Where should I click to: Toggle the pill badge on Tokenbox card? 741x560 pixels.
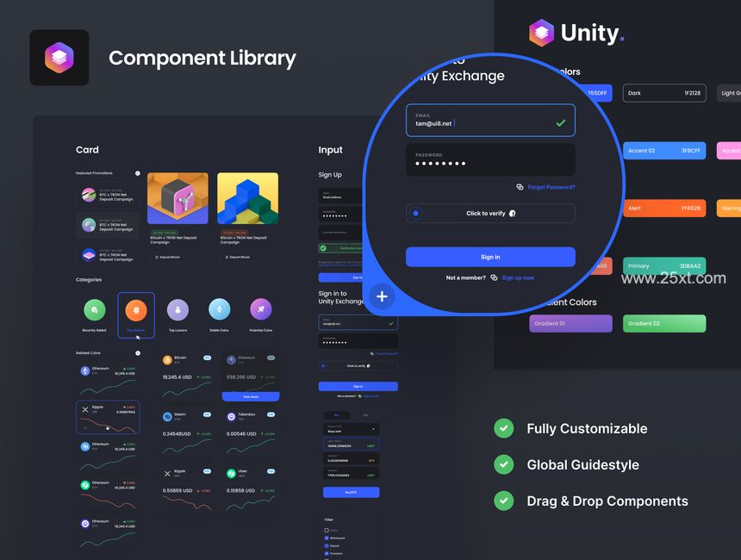coord(271,414)
